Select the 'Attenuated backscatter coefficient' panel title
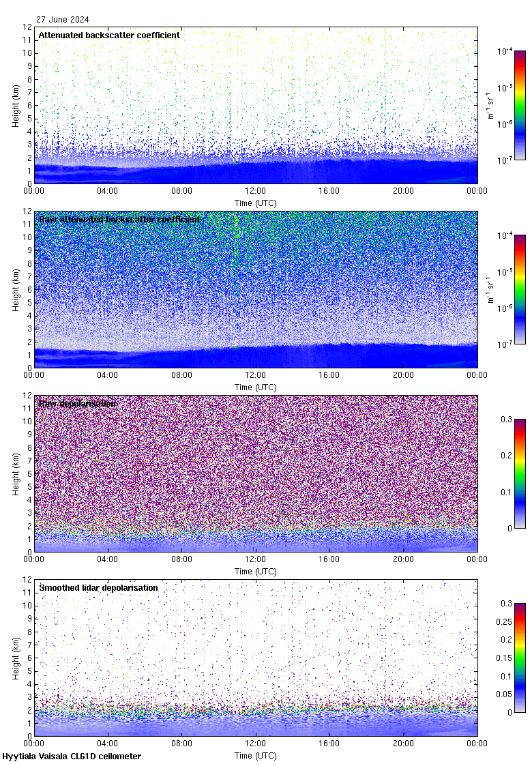This screenshot has width=532, height=764. pyautogui.click(x=109, y=35)
